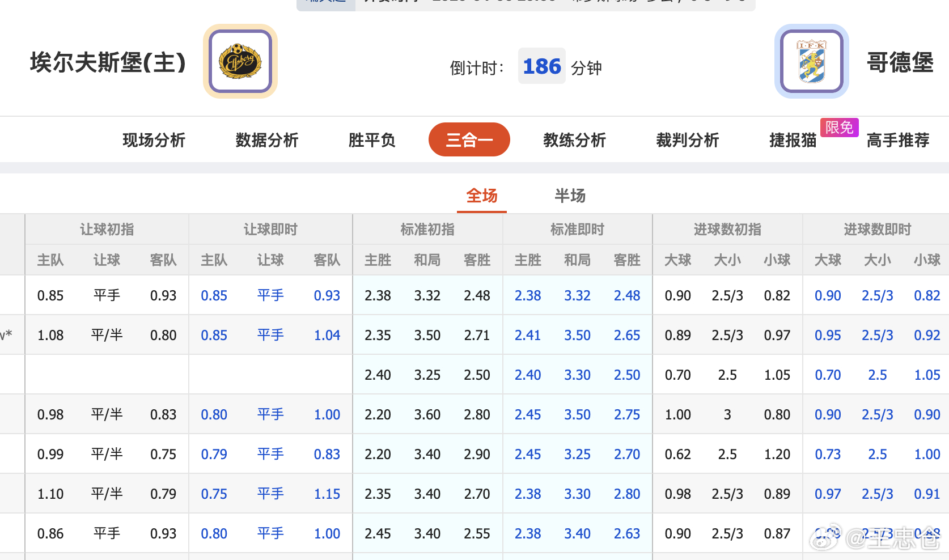The image size is (949, 560).
Task: Switch to 高手推荐 recommendations
Action: [897, 140]
